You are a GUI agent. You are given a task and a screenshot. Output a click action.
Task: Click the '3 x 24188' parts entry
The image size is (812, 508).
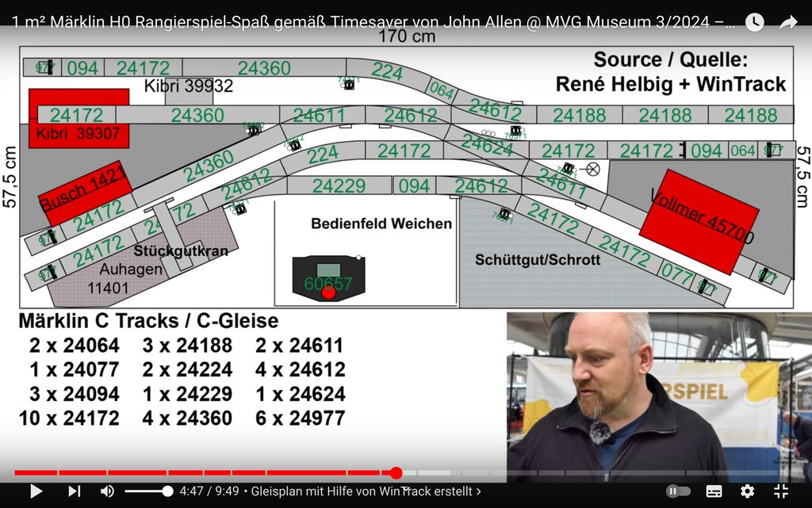pos(187,345)
